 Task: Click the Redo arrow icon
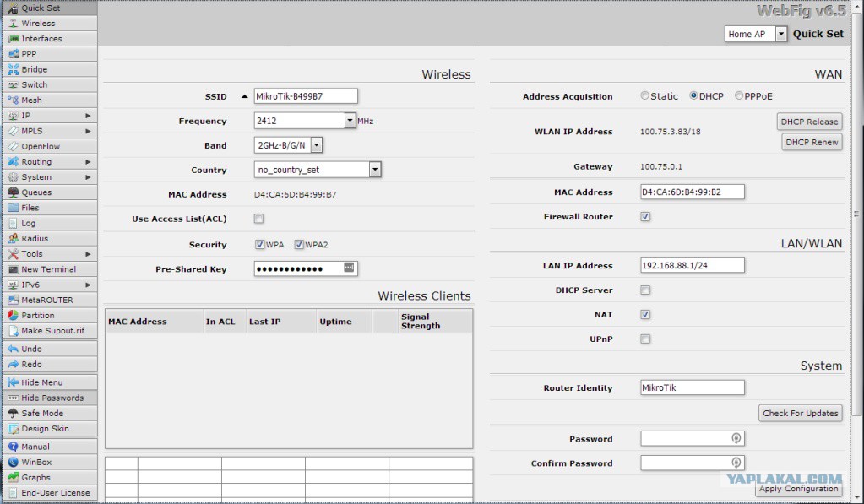pos(13,365)
